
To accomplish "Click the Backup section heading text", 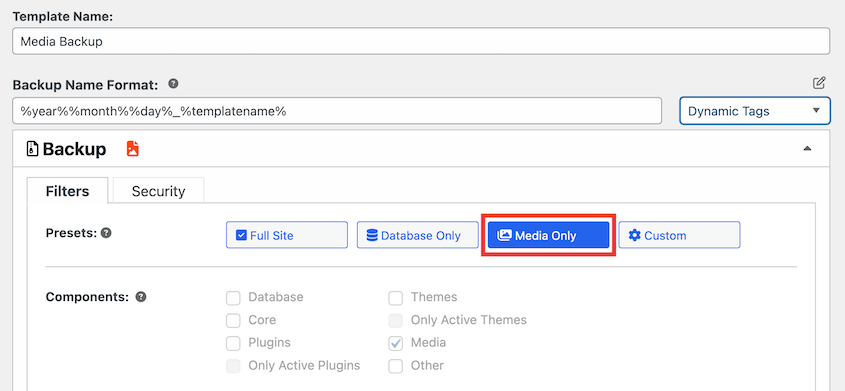I will (x=74, y=149).
